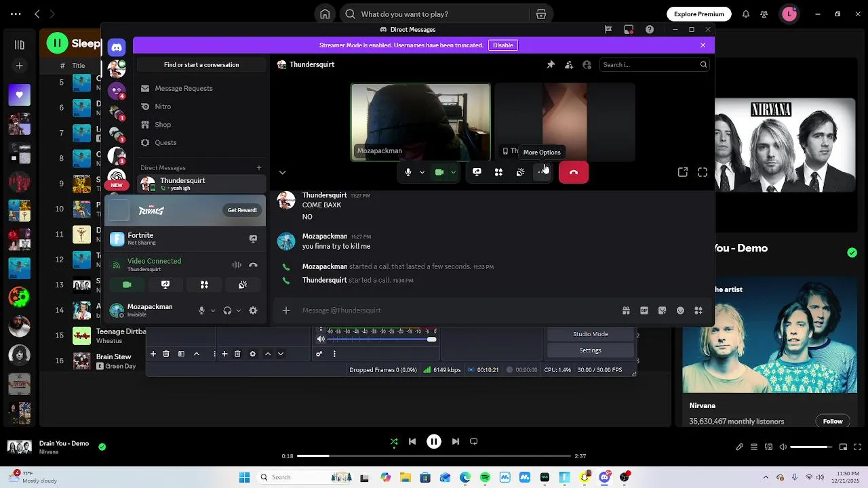Enter full screen for the call

coord(703,172)
